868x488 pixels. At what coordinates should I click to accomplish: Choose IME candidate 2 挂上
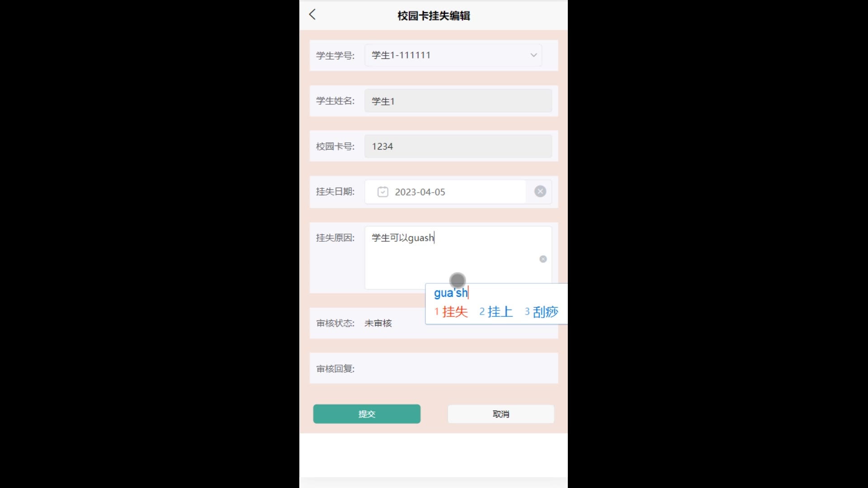pos(496,312)
